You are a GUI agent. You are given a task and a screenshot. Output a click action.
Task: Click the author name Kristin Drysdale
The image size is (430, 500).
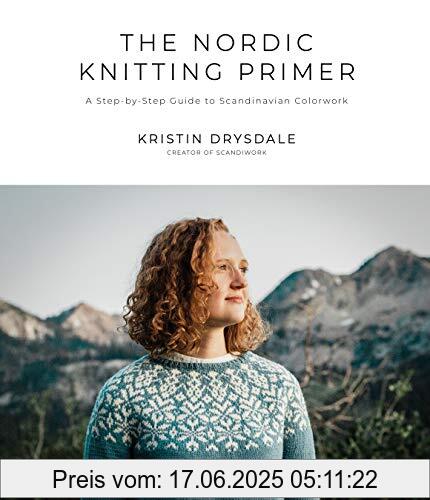(x=217, y=139)
